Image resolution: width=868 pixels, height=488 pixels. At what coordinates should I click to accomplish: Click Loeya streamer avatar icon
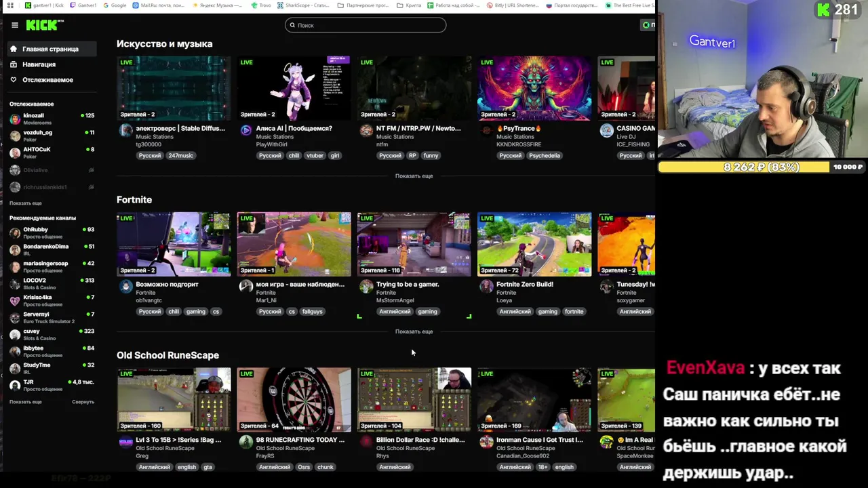point(486,287)
